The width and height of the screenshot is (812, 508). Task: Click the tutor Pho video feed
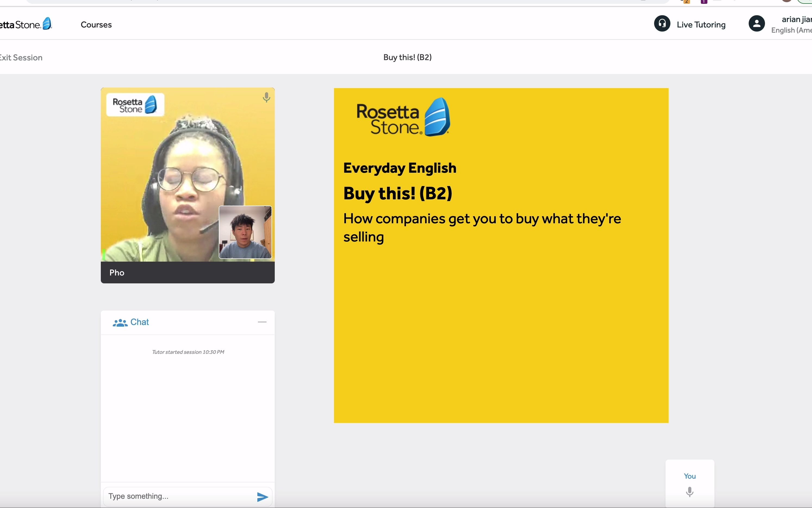188,174
